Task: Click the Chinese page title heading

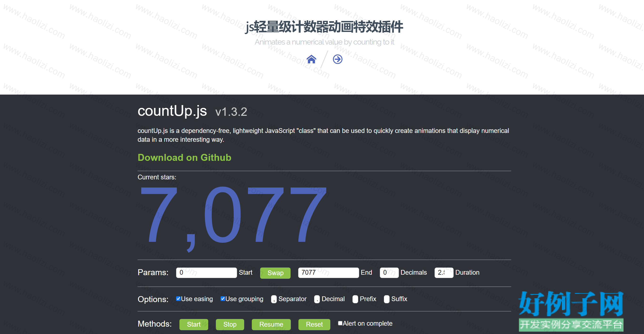Action: pyautogui.click(x=324, y=27)
